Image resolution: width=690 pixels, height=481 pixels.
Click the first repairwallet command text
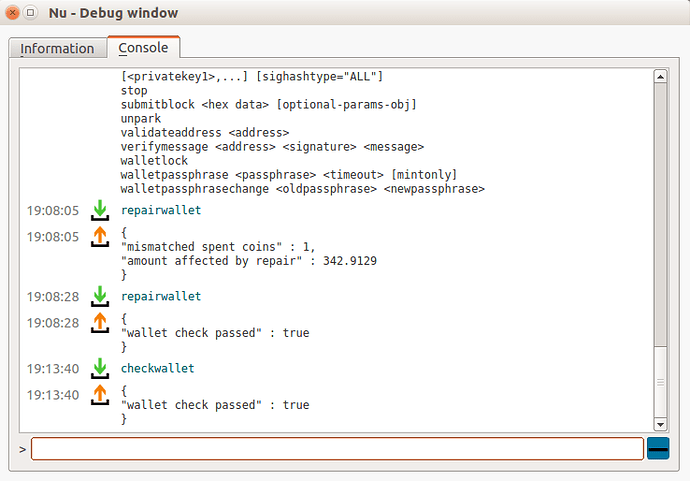tap(161, 210)
